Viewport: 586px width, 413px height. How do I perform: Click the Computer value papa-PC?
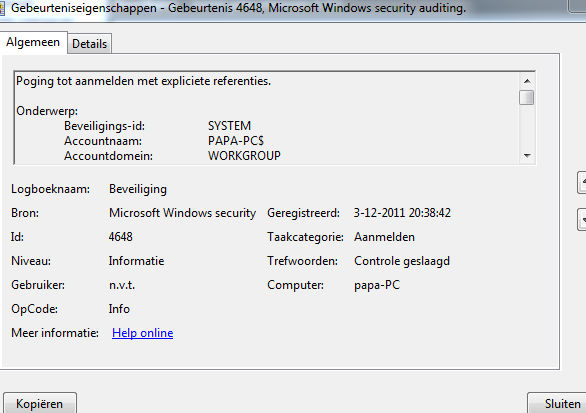pos(377,285)
